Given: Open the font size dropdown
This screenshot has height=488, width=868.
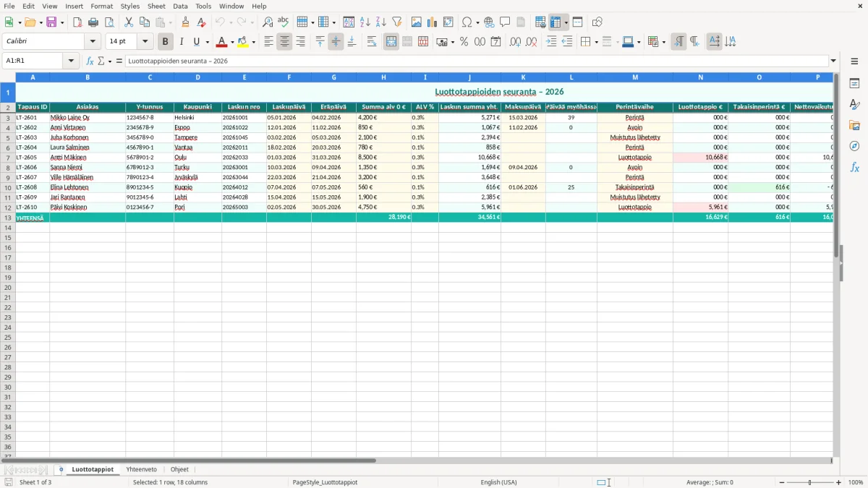Looking at the screenshot, I should (145, 42).
